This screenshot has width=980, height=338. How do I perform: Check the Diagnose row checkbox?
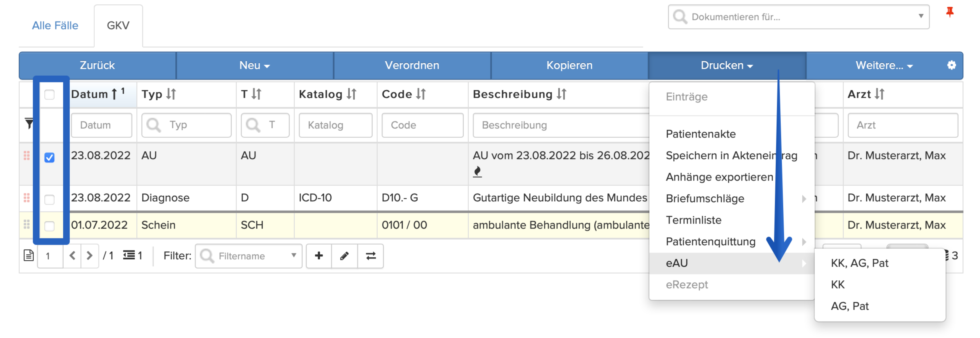[x=49, y=199]
